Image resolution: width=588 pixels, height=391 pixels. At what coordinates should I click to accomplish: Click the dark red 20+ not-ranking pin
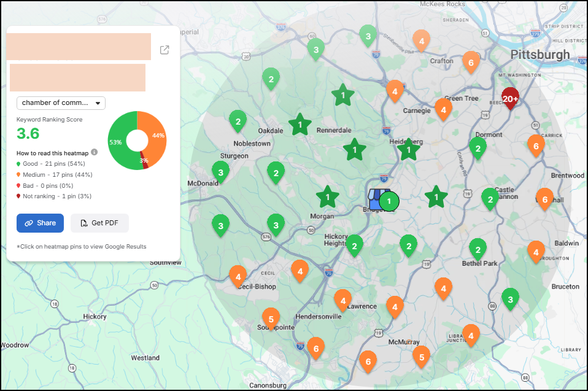point(510,99)
